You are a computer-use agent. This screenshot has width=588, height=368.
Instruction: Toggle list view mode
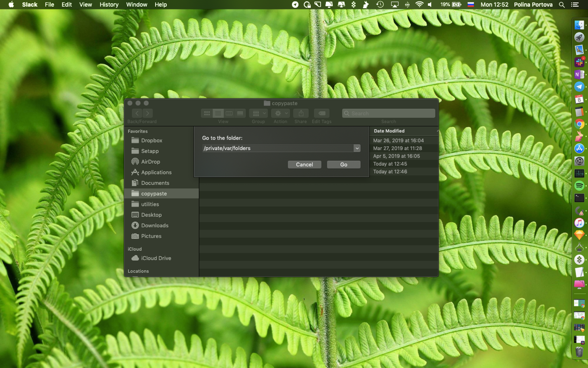218,113
